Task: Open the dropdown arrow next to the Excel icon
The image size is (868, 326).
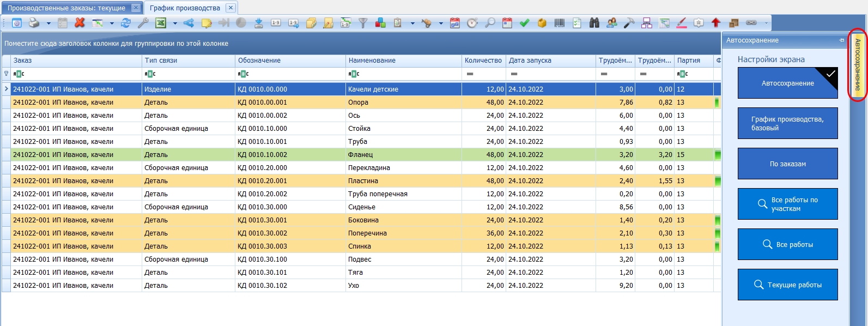Action: tap(175, 23)
